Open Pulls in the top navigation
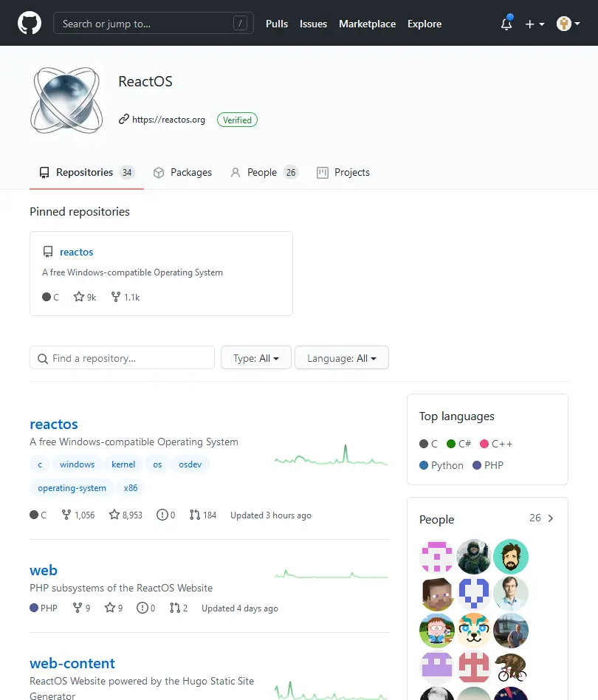Viewport: 598px width, 700px height. [x=277, y=24]
